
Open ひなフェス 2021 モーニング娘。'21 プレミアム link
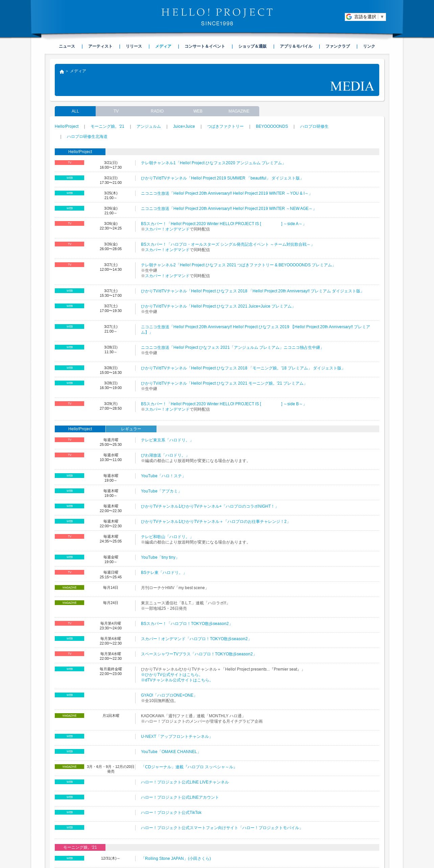[x=224, y=383]
